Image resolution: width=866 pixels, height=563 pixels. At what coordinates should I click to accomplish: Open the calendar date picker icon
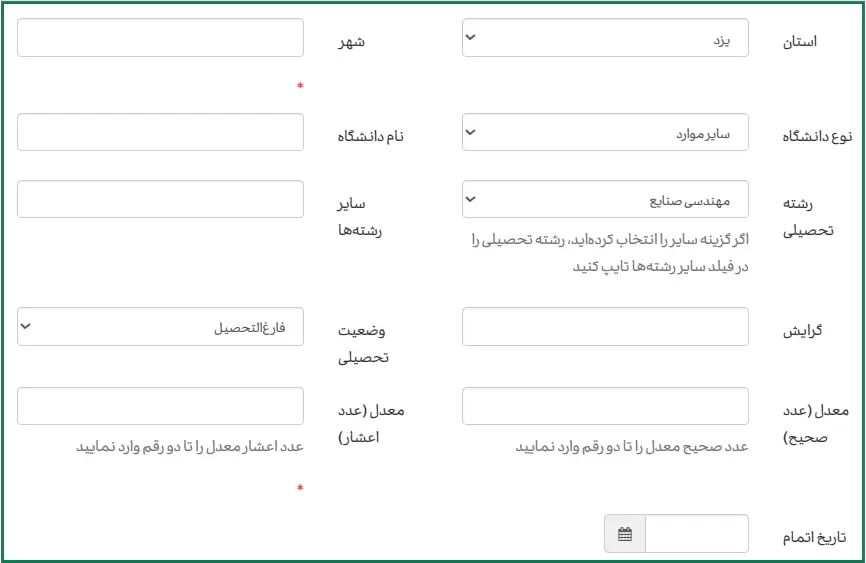pos(625,534)
